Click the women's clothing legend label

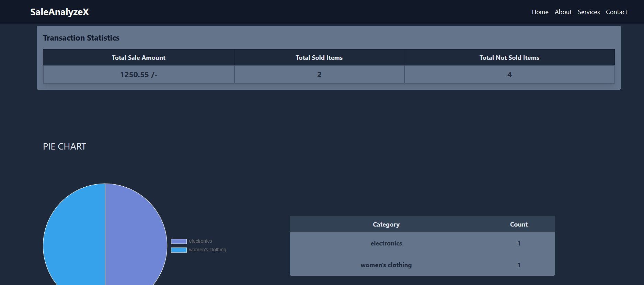[x=207, y=250]
